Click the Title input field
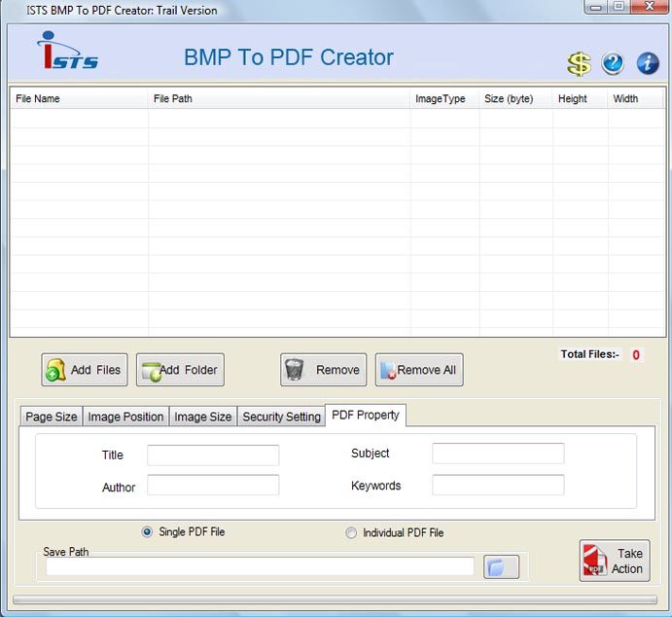 [213, 455]
